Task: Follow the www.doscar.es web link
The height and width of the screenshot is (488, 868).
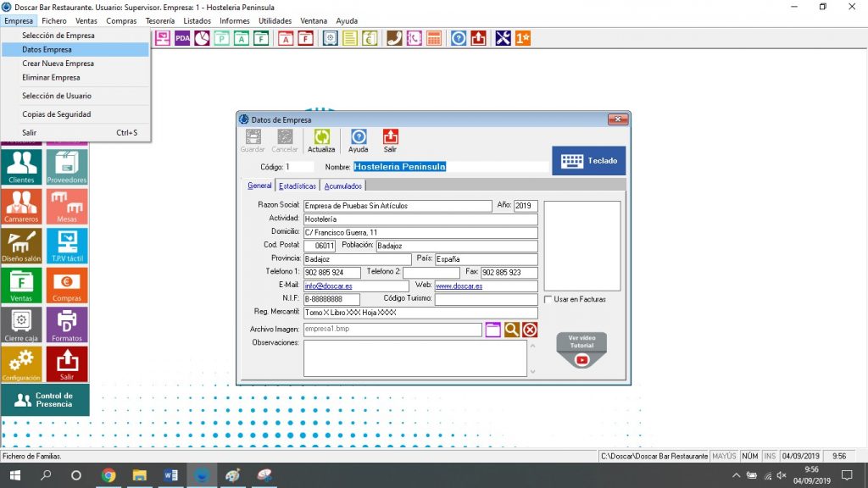Action: 459,286
